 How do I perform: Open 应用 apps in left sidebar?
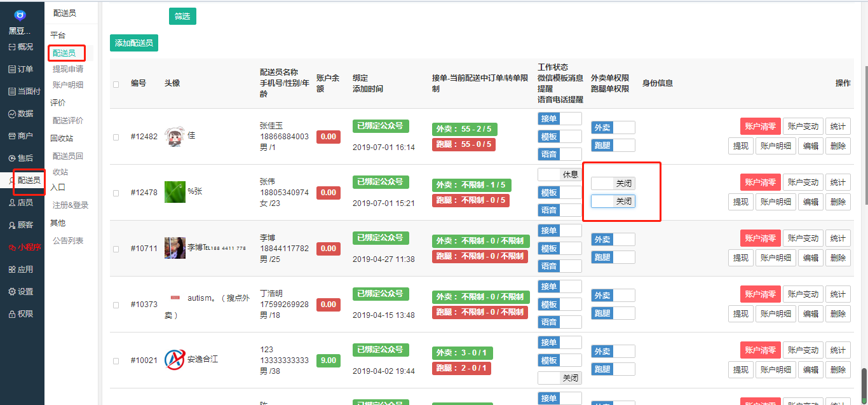pos(21,270)
